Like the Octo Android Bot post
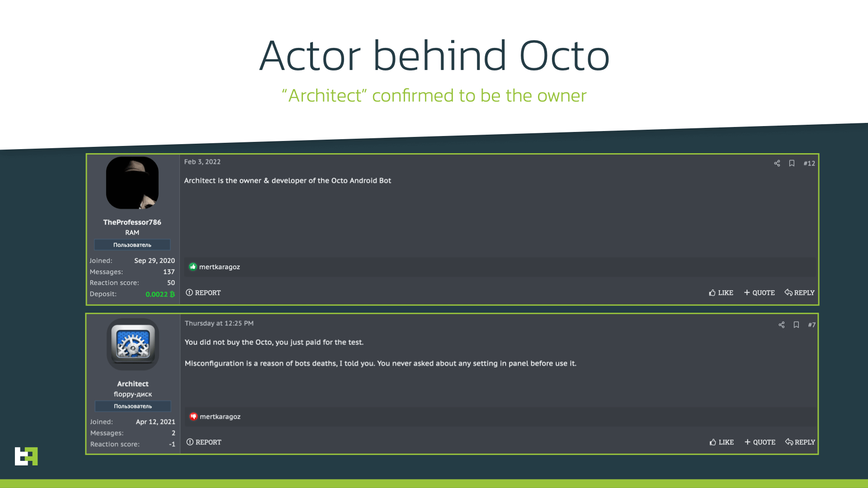The image size is (868, 488). (721, 293)
